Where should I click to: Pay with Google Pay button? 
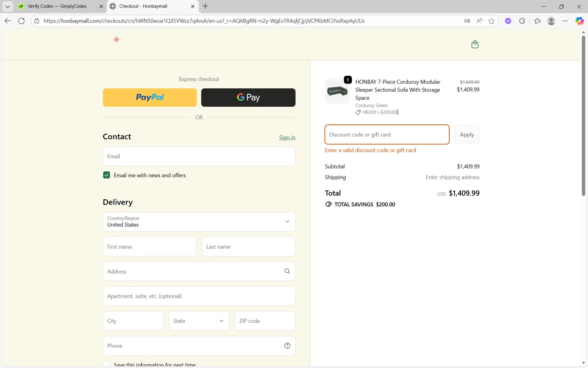(248, 97)
